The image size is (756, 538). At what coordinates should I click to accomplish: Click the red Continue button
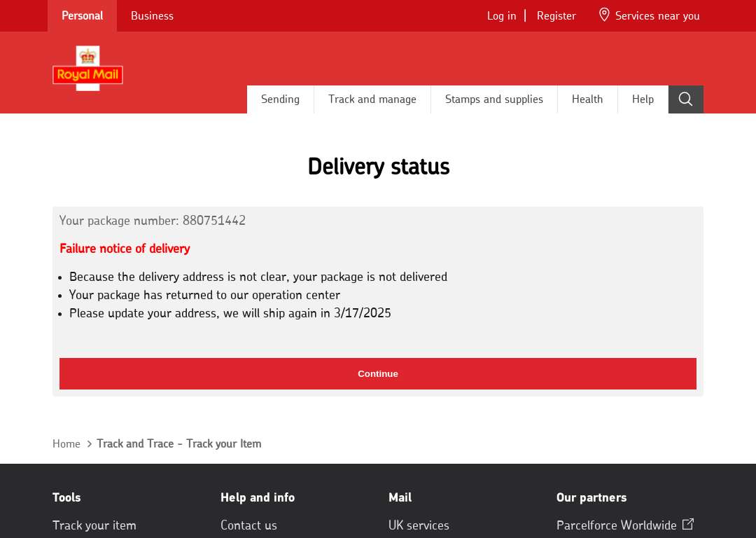(377, 373)
